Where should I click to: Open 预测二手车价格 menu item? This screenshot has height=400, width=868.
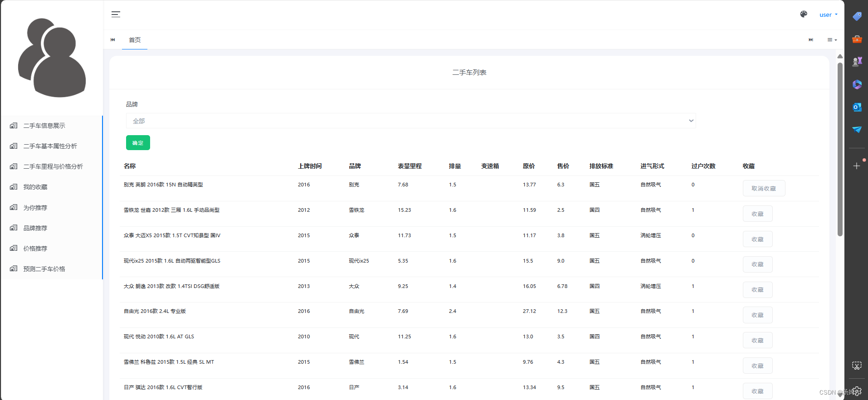[x=51, y=269]
